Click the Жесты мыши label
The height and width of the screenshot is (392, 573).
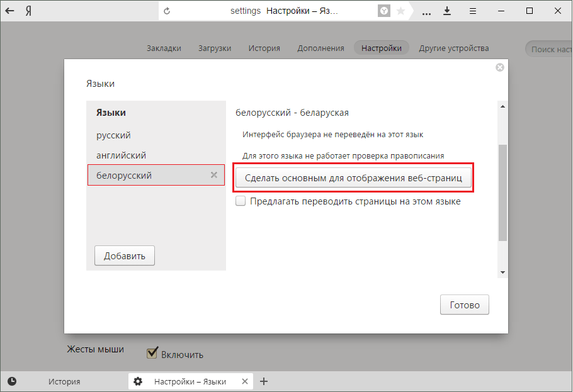pos(95,349)
